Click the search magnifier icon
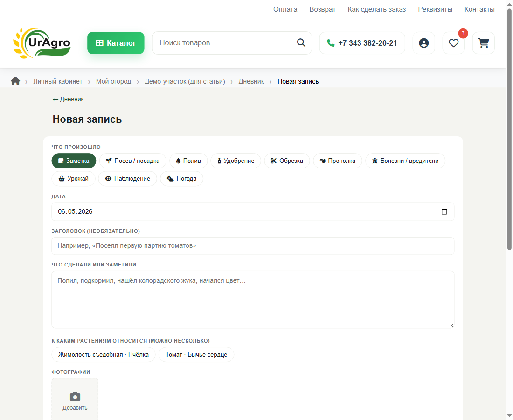Image resolution: width=513 pixels, height=420 pixels. pos(301,43)
